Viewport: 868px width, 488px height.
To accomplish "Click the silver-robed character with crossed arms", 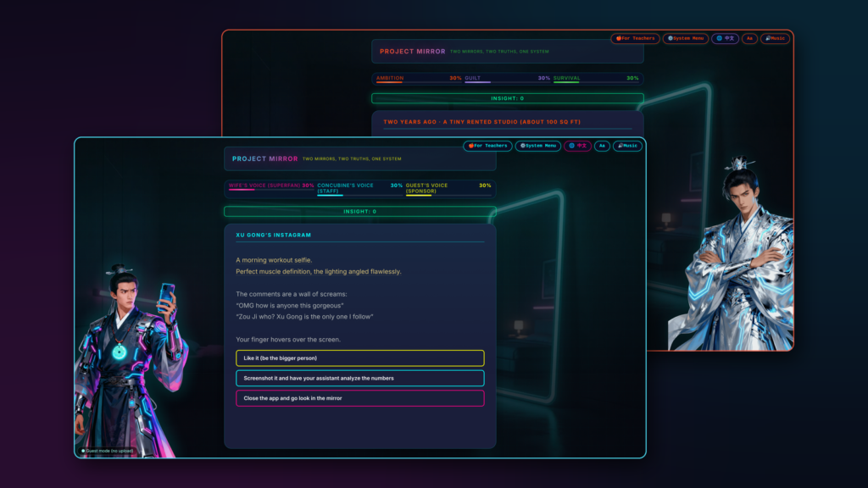I will (730, 254).
